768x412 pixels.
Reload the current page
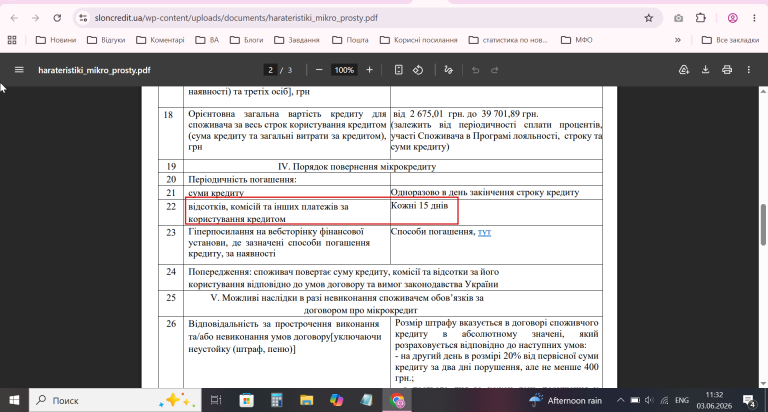pos(57,18)
